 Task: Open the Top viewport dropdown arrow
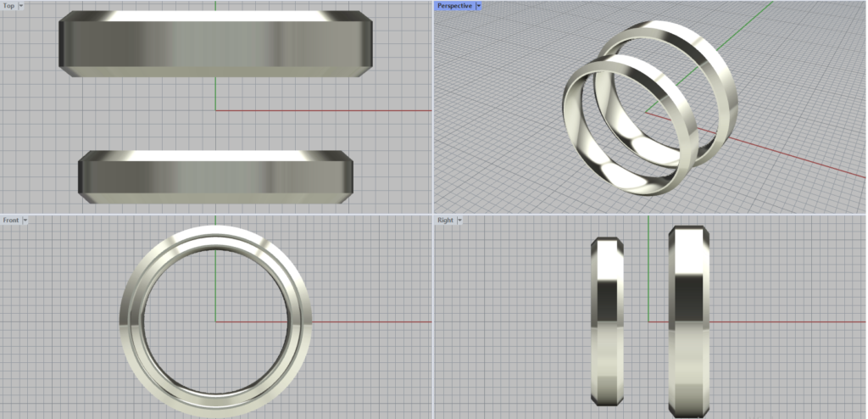point(21,6)
